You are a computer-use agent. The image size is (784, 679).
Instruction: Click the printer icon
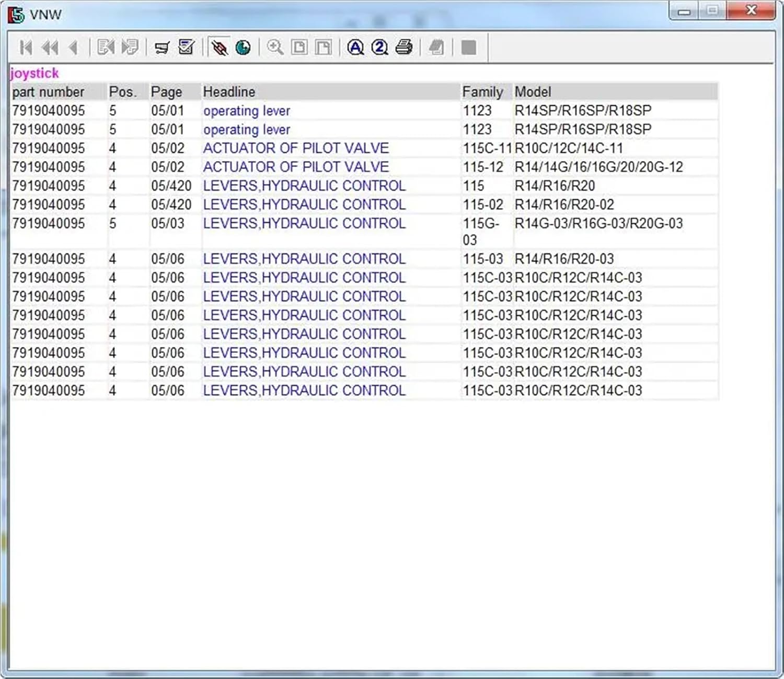pyautogui.click(x=403, y=48)
